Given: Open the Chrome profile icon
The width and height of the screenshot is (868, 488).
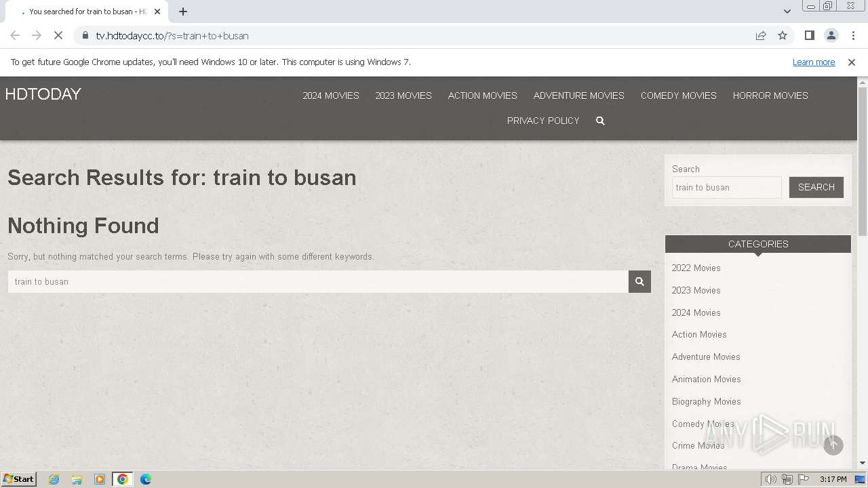Looking at the screenshot, I should (831, 35).
